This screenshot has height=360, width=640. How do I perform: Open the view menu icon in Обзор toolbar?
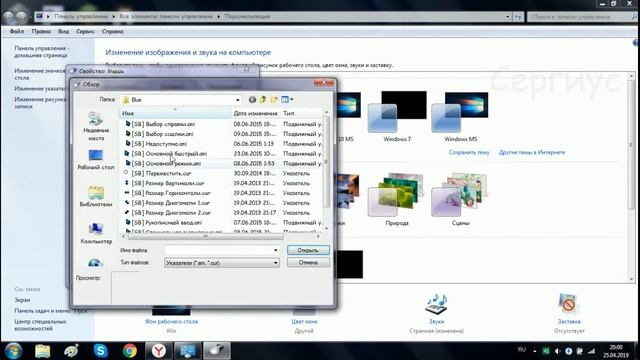point(287,100)
